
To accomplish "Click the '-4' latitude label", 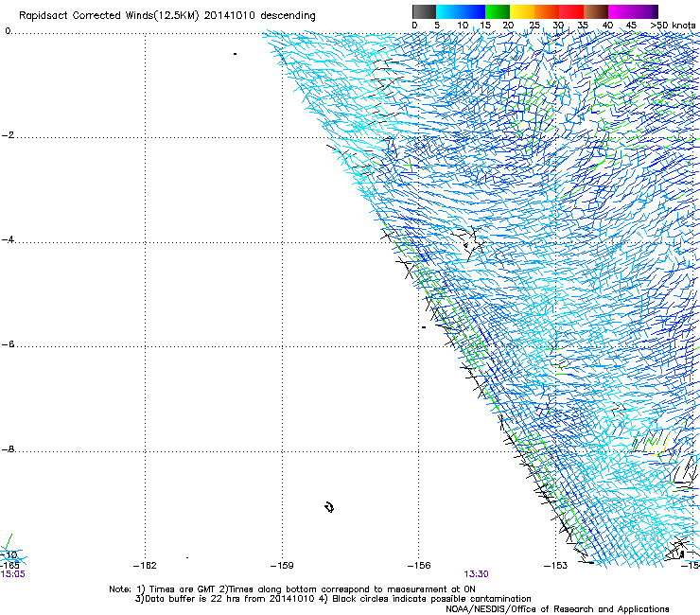I will (x=8, y=239).
